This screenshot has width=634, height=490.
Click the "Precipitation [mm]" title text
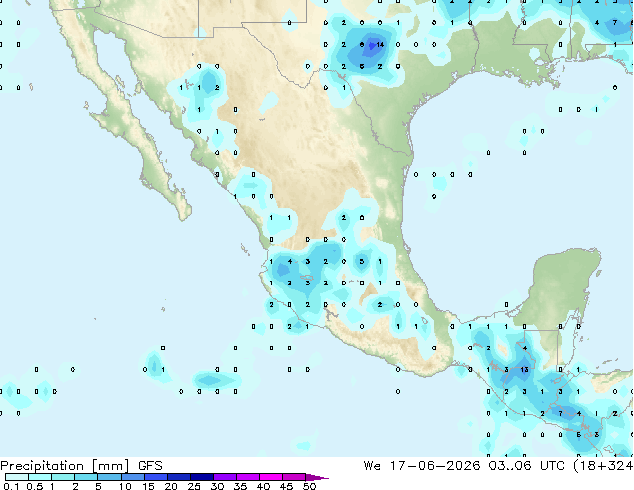[x=65, y=466]
